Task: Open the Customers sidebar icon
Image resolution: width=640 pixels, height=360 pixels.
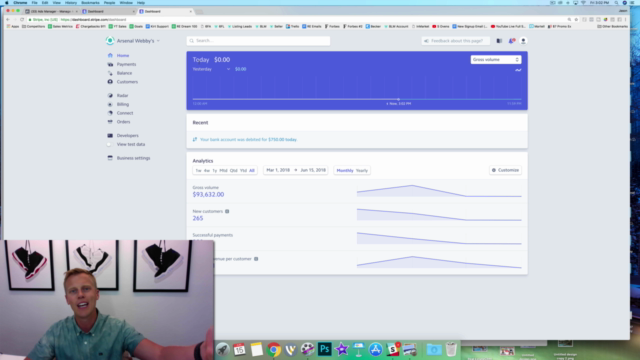Action: coord(110,82)
